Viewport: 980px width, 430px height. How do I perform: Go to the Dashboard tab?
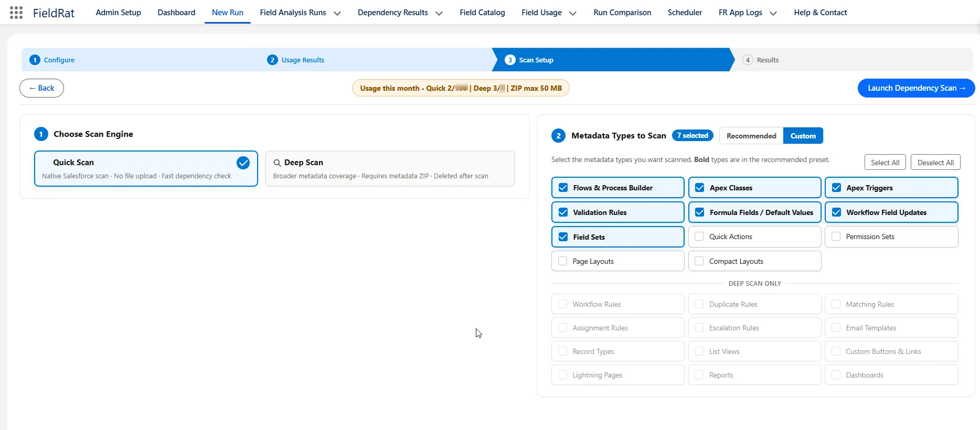pos(176,13)
